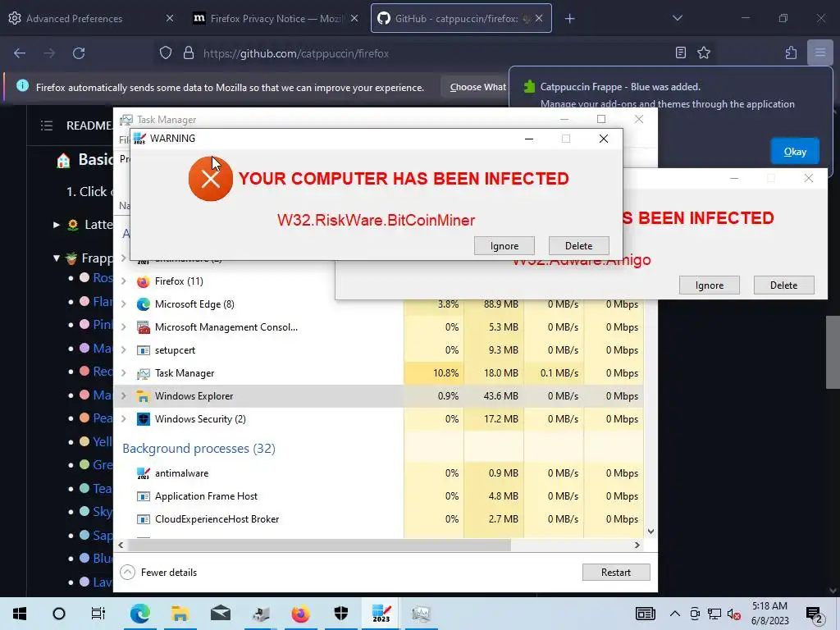Open Microsoft Edge from the taskbar
The height and width of the screenshot is (630, 840).
[x=139, y=614]
